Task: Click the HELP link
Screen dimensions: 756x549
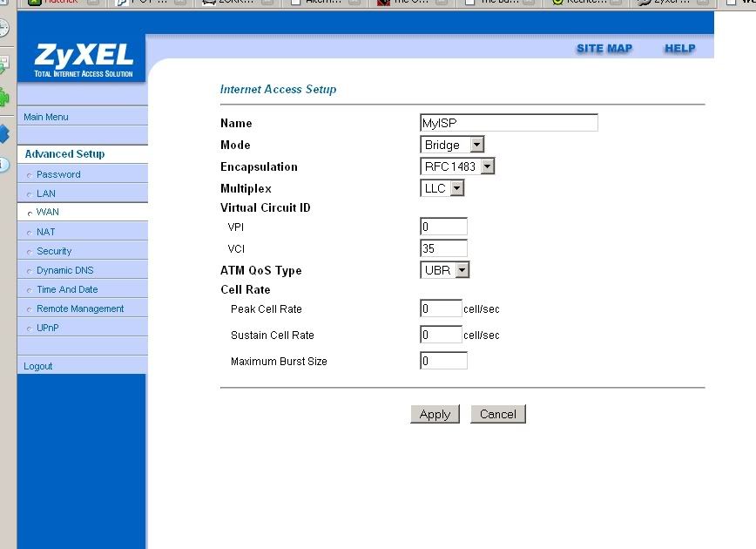Action: pyautogui.click(x=679, y=49)
